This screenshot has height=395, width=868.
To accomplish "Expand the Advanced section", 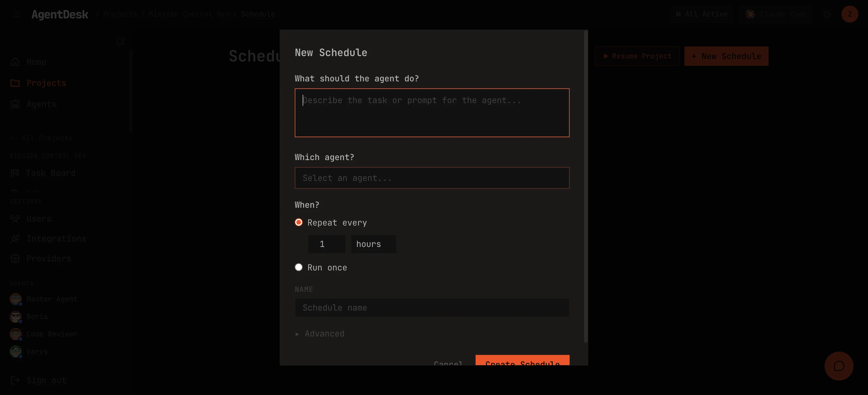I will point(320,334).
